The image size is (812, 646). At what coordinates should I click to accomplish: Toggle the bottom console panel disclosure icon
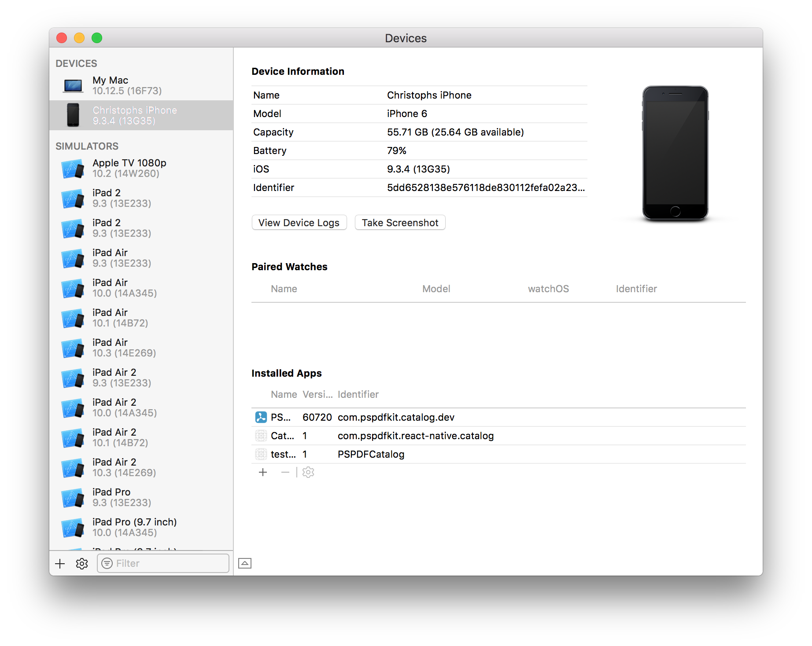tap(245, 563)
